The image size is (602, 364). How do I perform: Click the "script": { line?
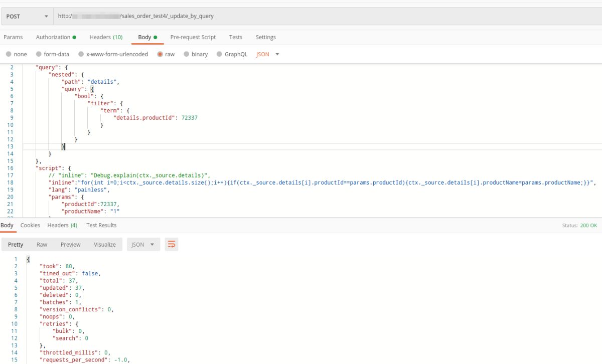54,168
